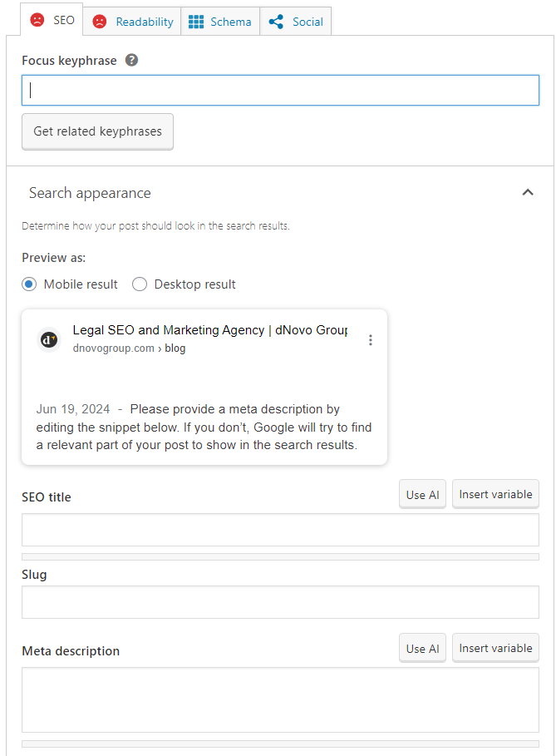This screenshot has width=556, height=756.
Task: Collapse the Search appearance section
Action: (528, 192)
